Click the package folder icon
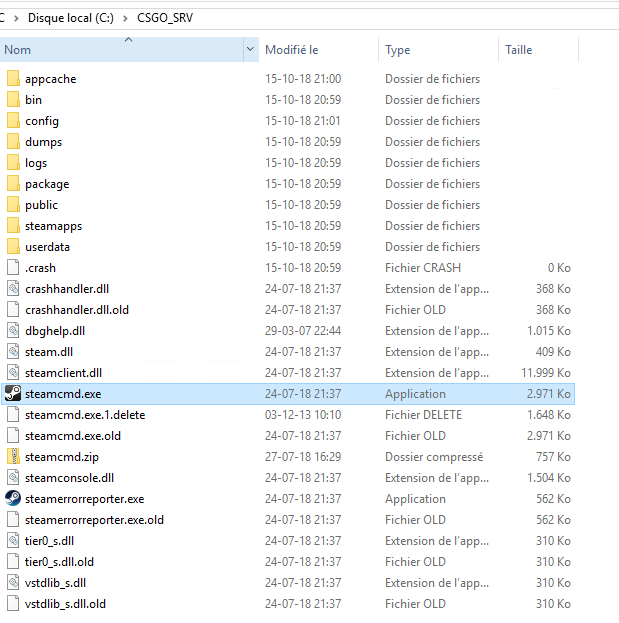Viewport: 619px width, 623px height. click(13, 184)
